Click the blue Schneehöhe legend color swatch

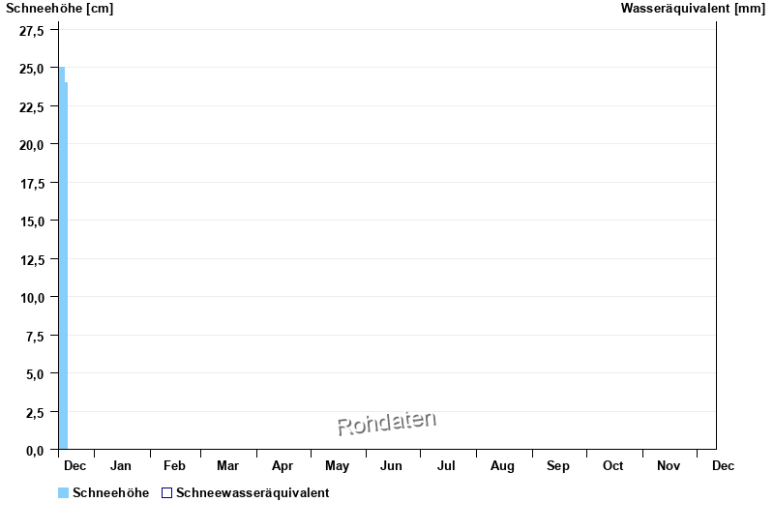tap(64, 493)
